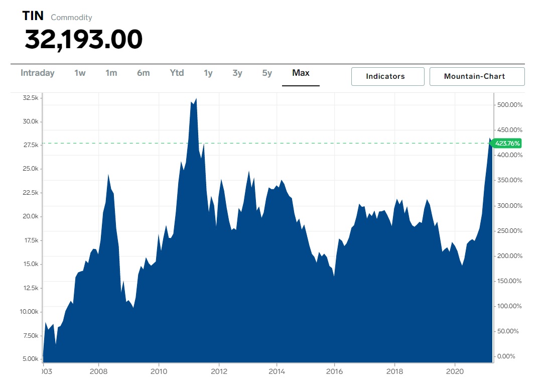Open the Mountain-Chart type selector
Screen dimensions: 546x392
pyautogui.click(x=477, y=76)
